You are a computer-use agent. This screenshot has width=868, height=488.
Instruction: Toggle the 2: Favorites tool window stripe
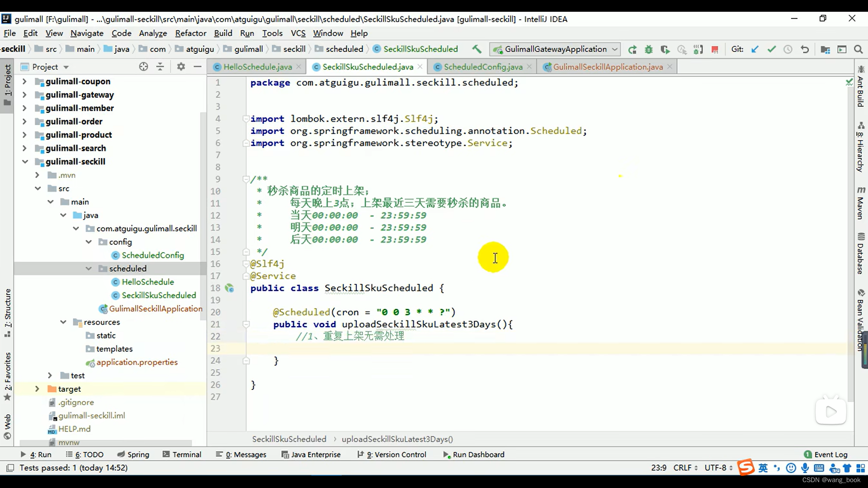[7, 376]
